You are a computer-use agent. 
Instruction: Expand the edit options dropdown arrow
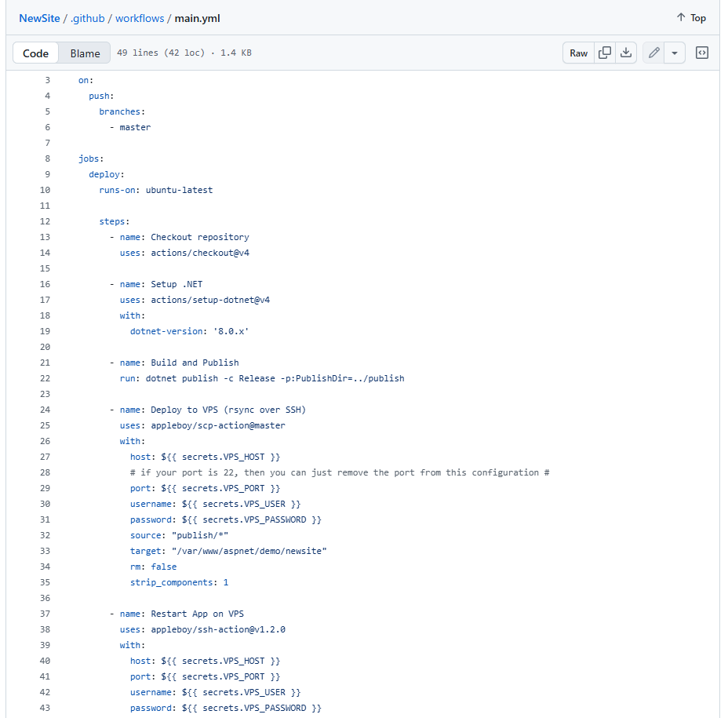(674, 53)
